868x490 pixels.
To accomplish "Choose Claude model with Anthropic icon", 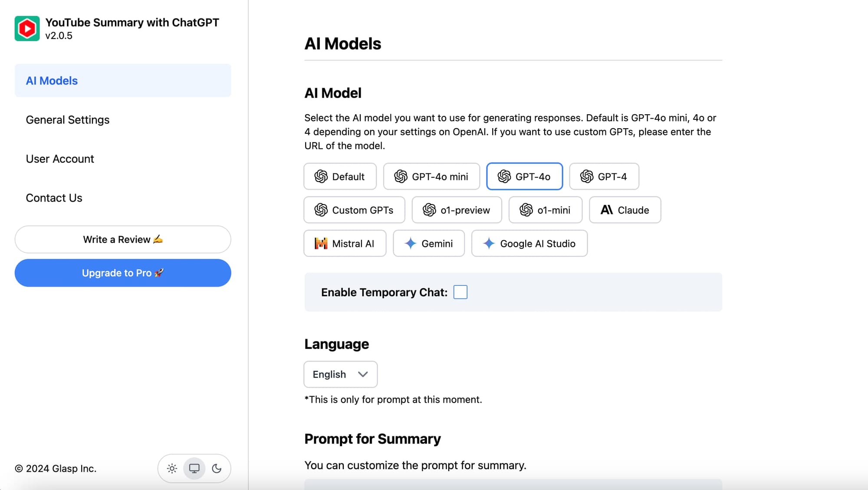I will tap(625, 210).
